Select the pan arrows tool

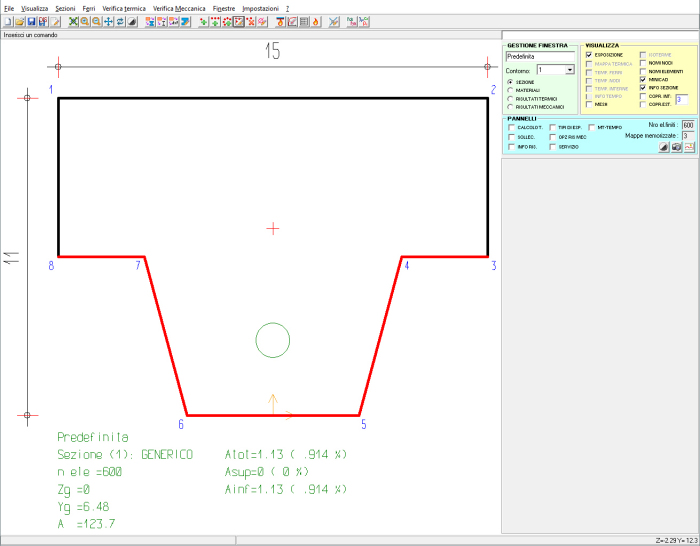pyautogui.click(x=109, y=21)
